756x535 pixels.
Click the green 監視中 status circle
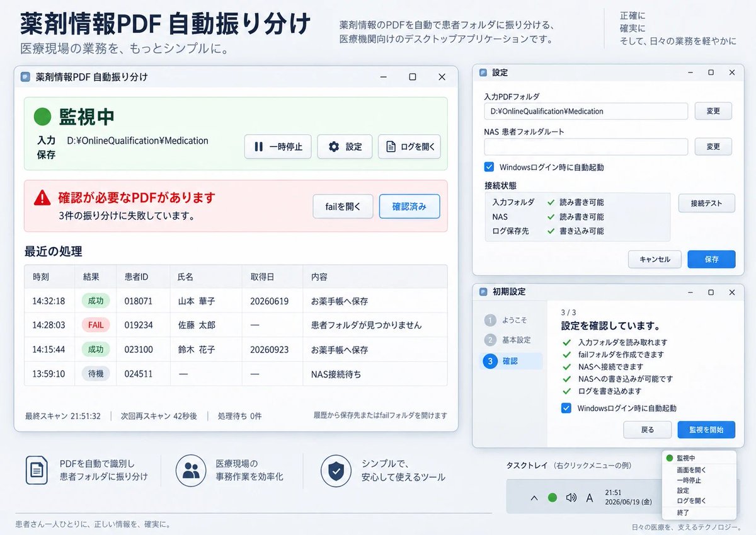pyautogui.click(x=42, y=117)
